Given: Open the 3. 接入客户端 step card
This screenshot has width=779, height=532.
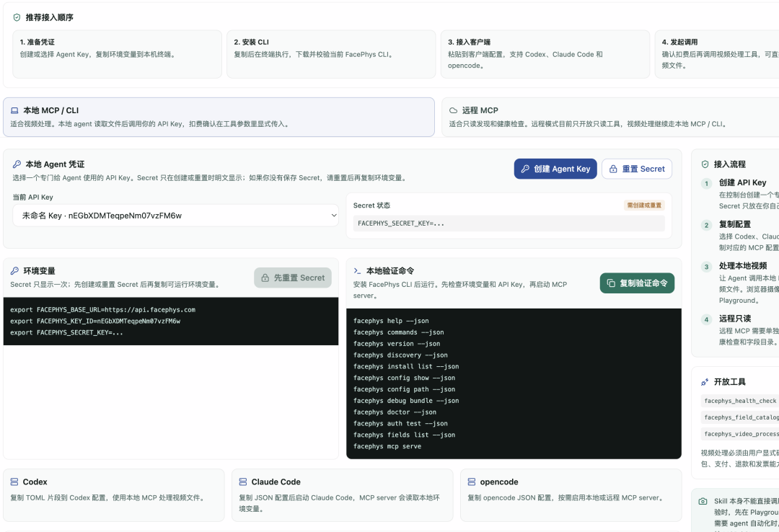Looking at the screenshot, I should [x=545, y=54].
